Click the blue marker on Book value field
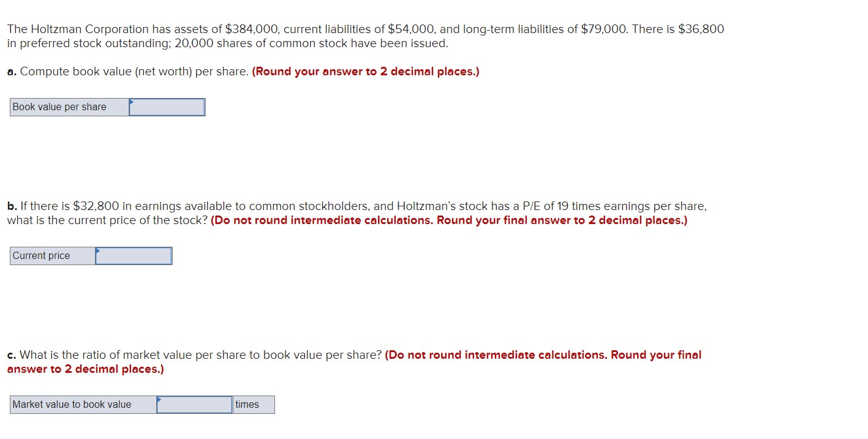The image size is (868, 439). [130, 103]
